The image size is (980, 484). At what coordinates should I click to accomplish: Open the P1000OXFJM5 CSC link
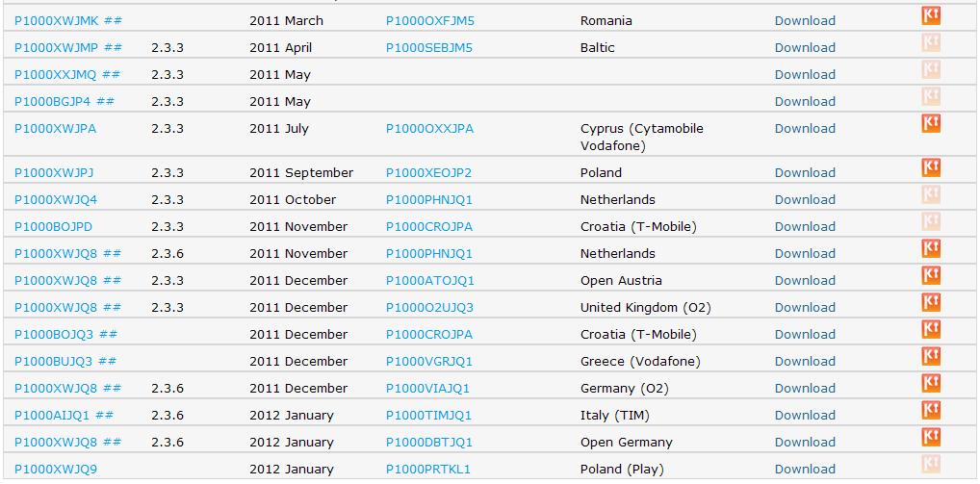[x=429, y=20]
